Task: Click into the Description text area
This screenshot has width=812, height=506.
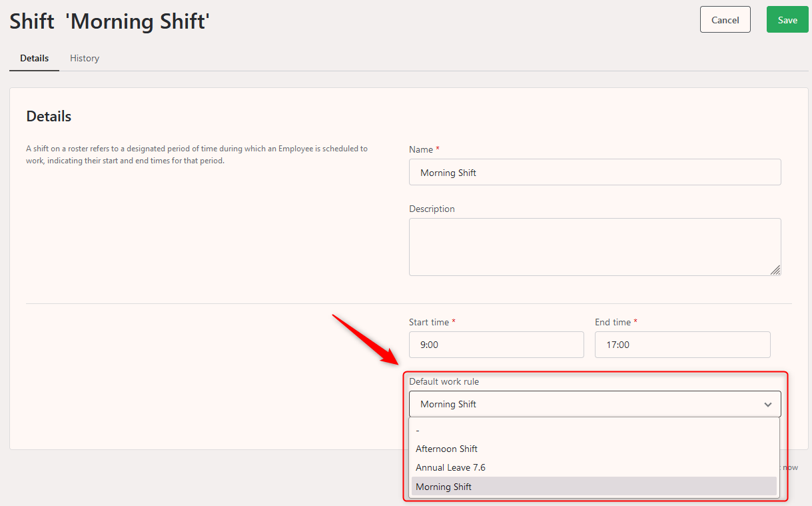Action: pos(595,247)
